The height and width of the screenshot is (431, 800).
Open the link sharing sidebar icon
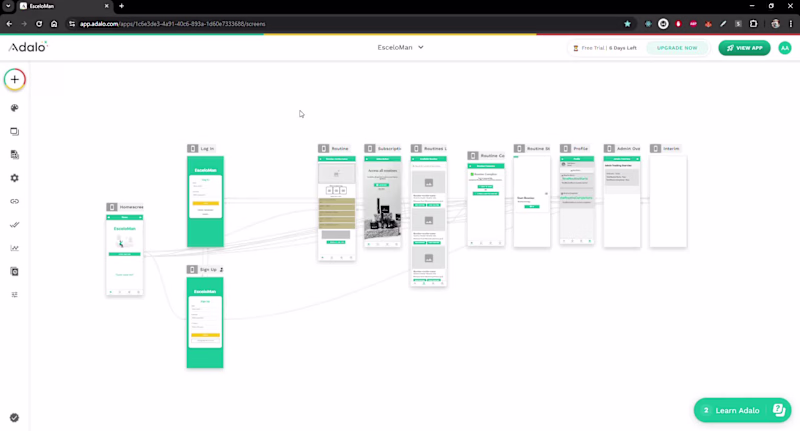pos(14,201)
